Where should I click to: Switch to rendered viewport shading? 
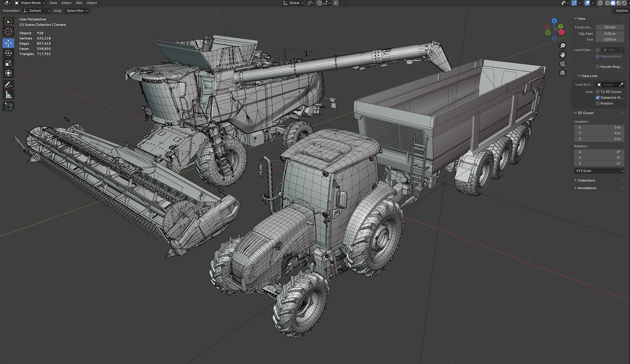623,3
